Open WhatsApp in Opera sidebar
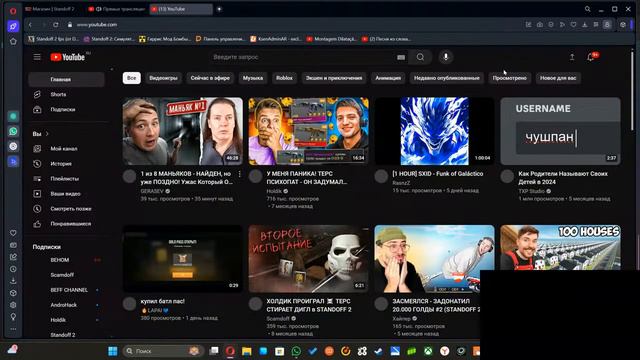 (x=13, y=131)
